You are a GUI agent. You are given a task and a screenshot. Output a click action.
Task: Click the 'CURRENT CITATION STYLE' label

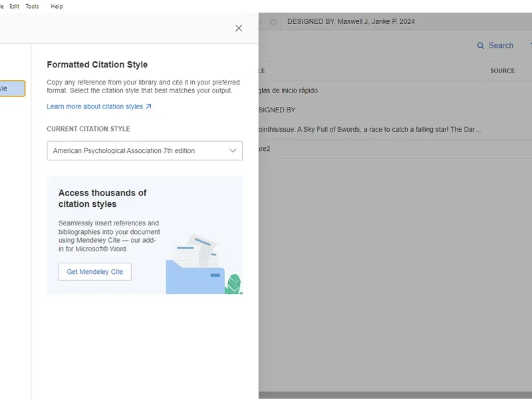[88, 129]
